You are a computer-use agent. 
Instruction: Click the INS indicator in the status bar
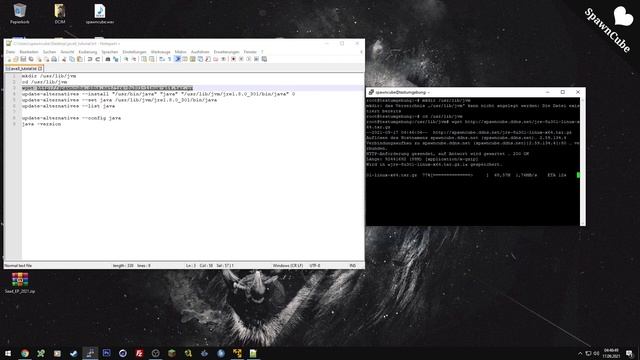click(x=353, y=266)
